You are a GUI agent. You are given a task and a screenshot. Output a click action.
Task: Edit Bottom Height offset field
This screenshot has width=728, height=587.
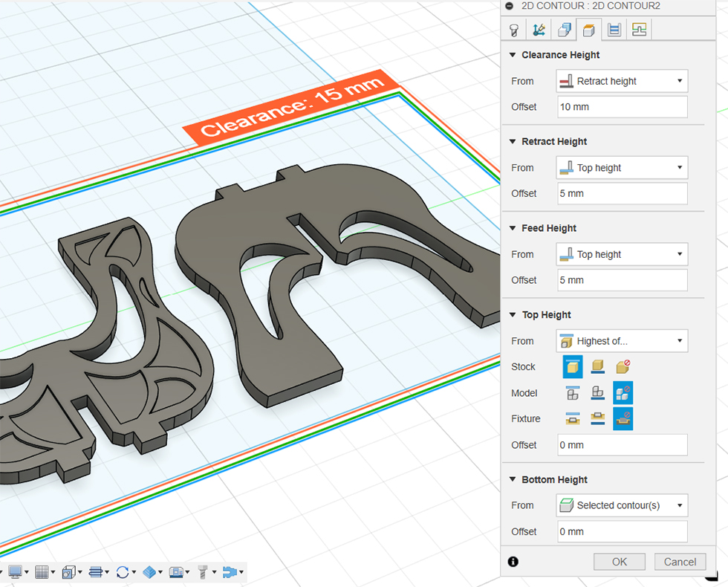(x=623, y=531)
